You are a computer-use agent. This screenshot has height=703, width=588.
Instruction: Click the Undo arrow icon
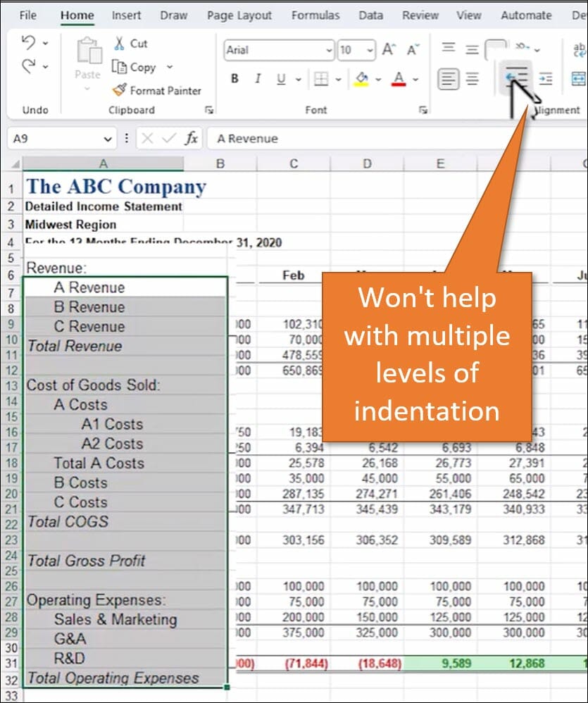click(29, 44)
